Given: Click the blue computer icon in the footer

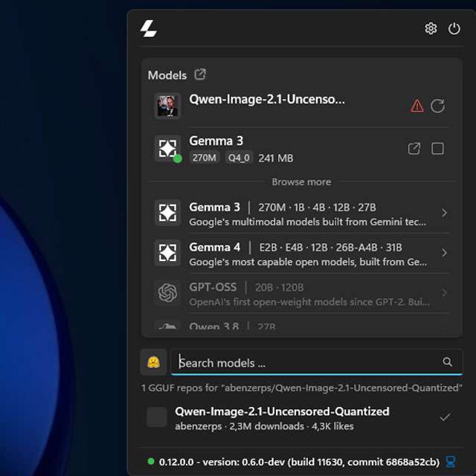Looking at the screenshot, I should point(451,462).
